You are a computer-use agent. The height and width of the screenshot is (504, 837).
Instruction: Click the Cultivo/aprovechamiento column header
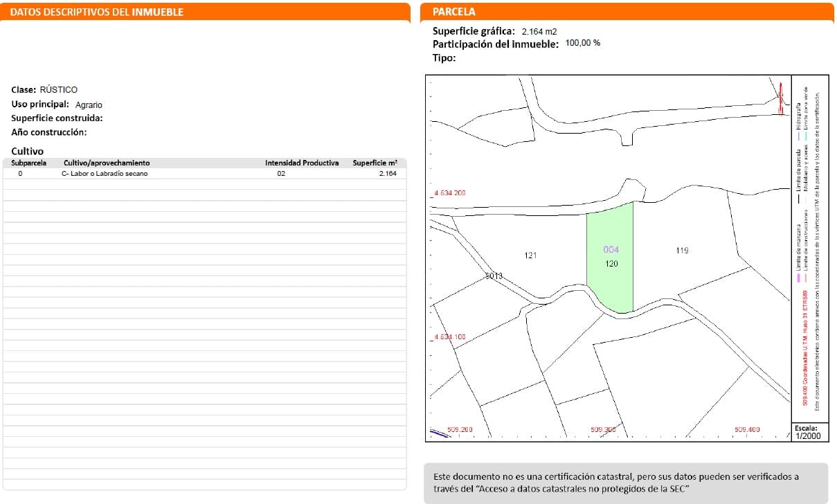tap(107, 163)
